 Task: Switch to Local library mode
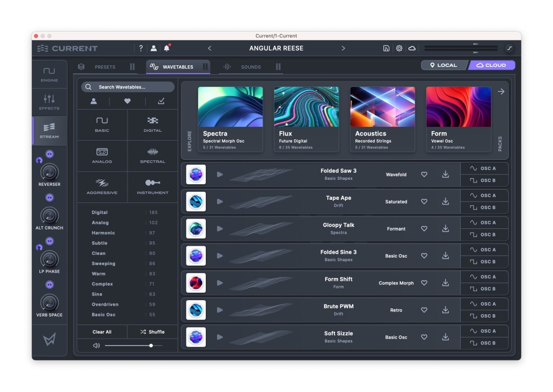click(443, 65)
